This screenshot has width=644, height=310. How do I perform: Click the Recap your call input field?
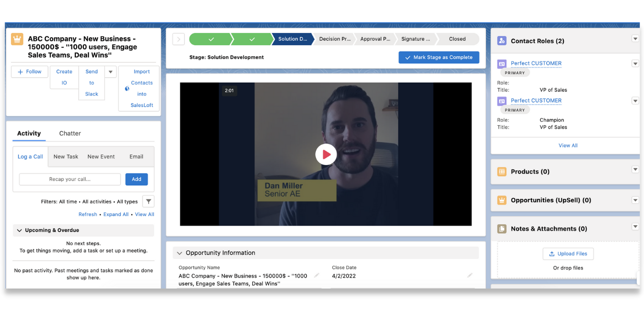(x=70, y=179)
